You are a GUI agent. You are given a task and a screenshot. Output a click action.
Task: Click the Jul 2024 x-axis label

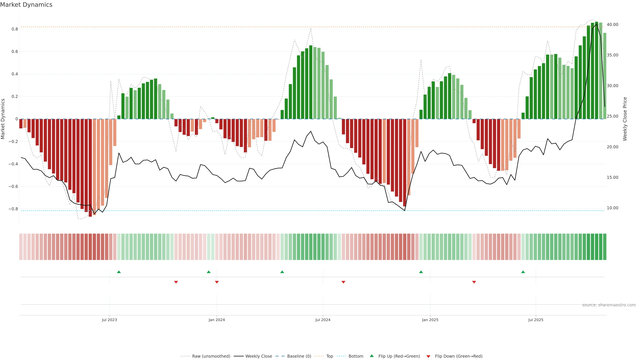click(x=323, y=320)
